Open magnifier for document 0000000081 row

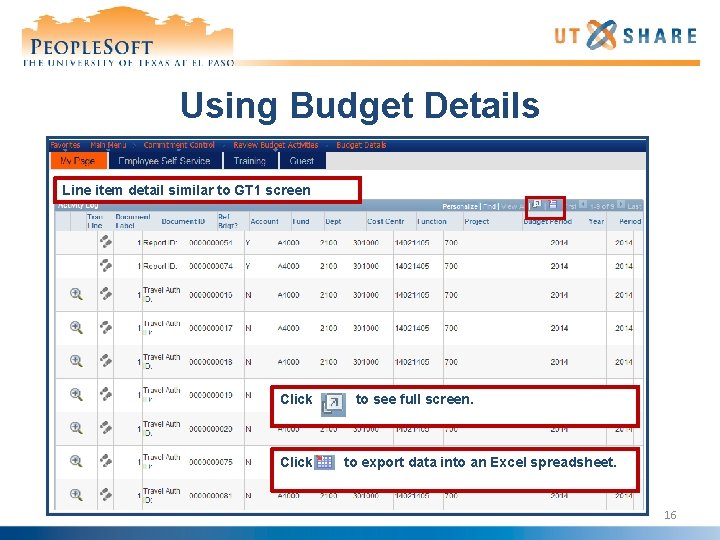[x=76, y=495]
